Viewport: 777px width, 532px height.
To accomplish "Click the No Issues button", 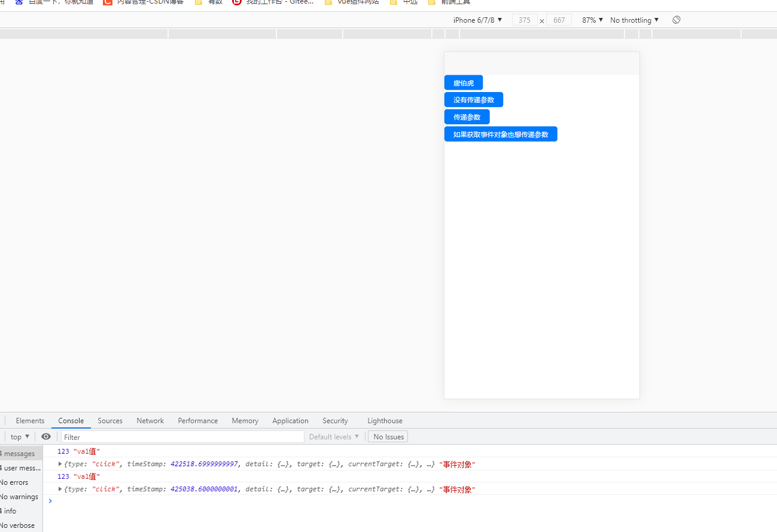I will pos(388,436).
